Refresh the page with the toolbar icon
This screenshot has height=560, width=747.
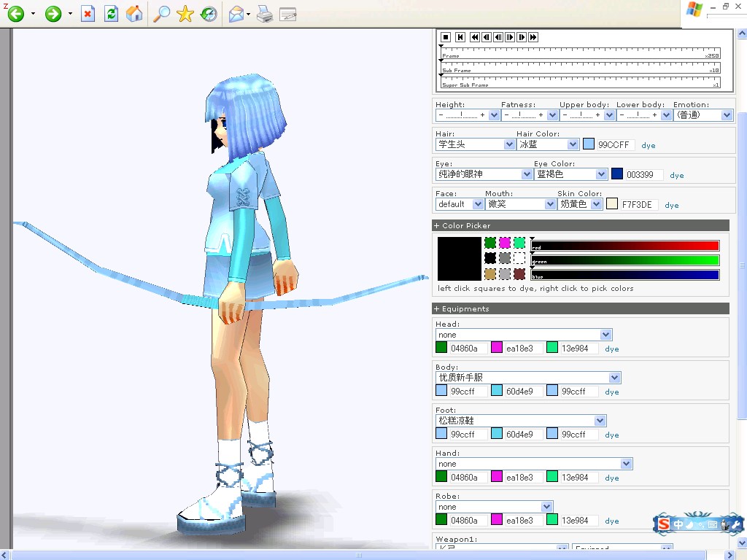112,14
